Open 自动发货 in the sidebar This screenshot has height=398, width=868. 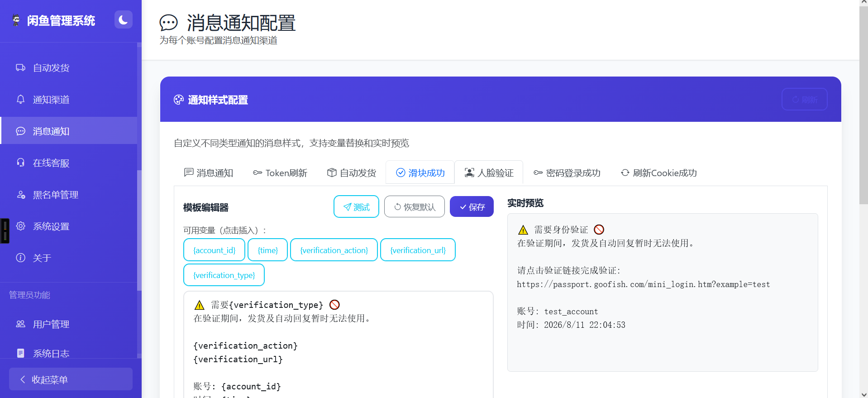(69, 67)
